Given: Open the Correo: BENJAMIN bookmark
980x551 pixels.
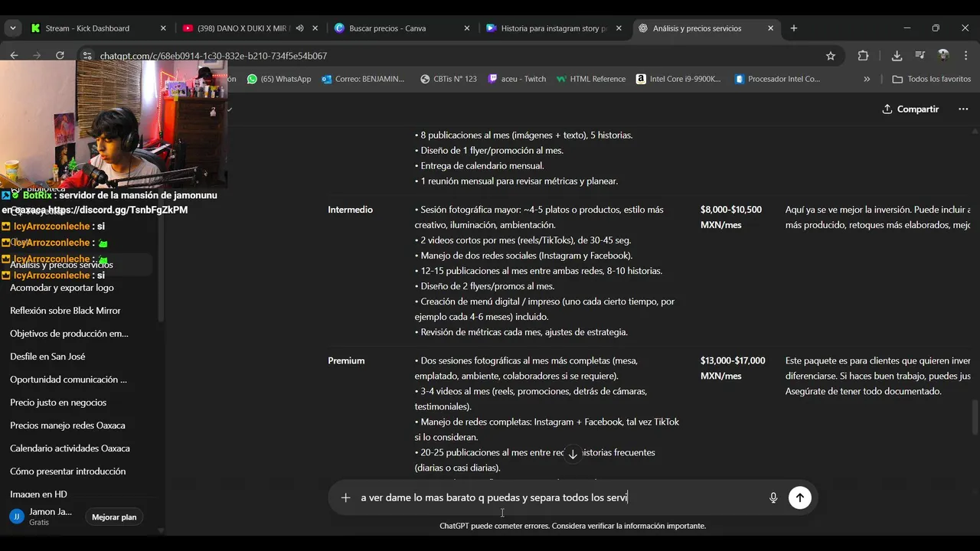Looking at the screenshot, I should 363,79.
